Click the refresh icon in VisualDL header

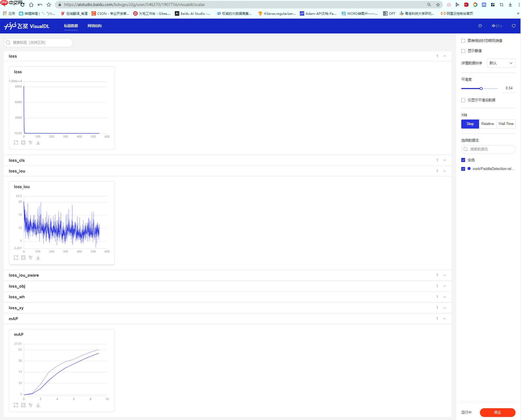tap(514, 26)
